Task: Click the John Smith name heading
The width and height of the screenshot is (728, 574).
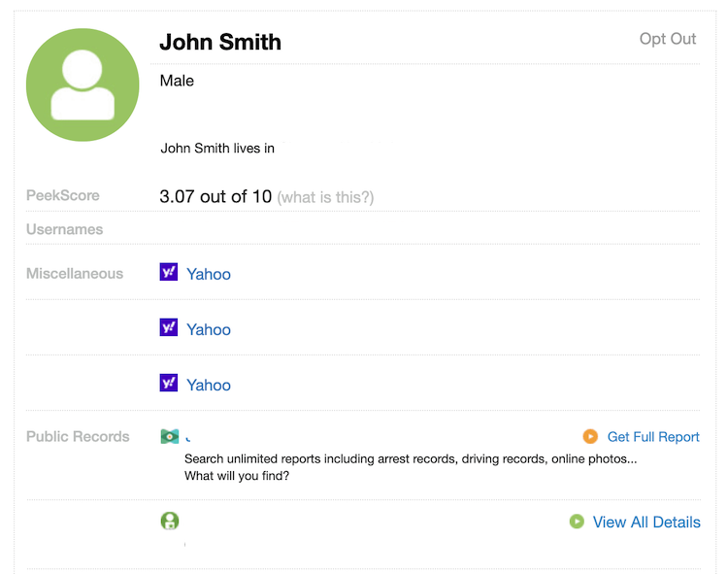Action: pyautogui.click(x=220, y=42)
